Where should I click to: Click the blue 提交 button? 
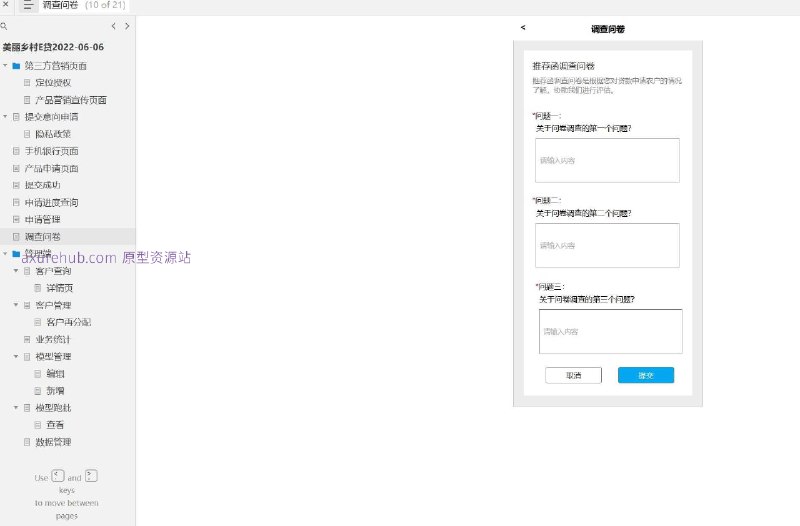[646, 375]
